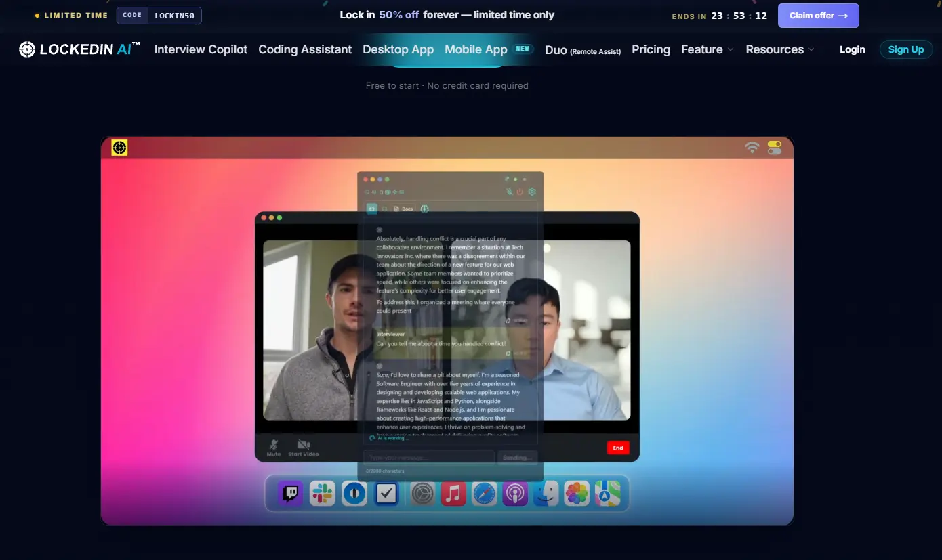The image size is (942, 560).
Task: Expand the Feature dropdown menu
Action: click(x=708, y=49)
